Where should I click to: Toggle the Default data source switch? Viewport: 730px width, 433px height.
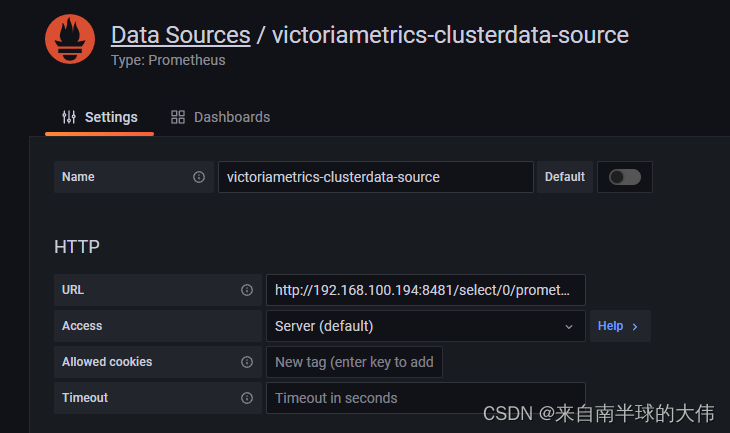pyautogui.click(x=625, y=177)
